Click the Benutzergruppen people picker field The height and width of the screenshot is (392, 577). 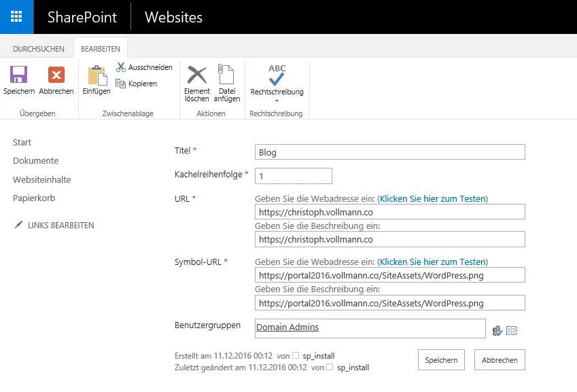[370, 328]
